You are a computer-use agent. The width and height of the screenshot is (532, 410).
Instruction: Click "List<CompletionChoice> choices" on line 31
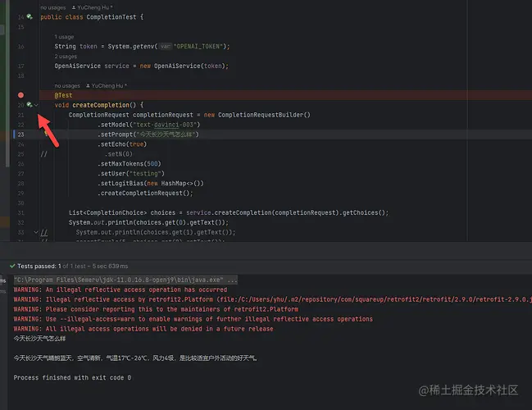coord(122,213)
